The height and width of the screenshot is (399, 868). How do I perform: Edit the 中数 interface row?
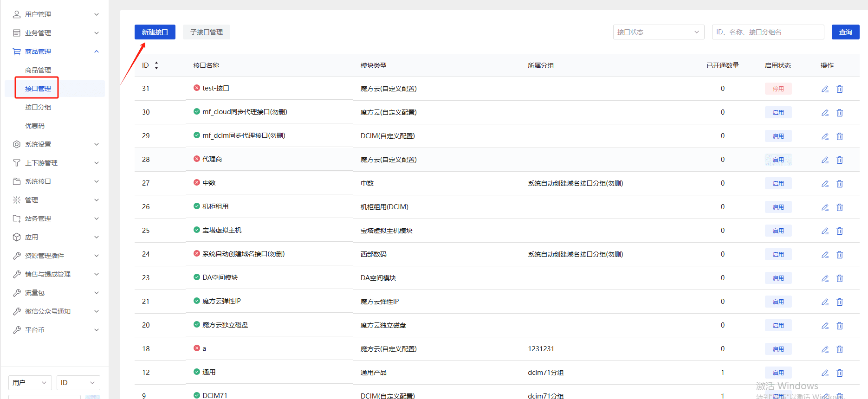coord(825,184)
